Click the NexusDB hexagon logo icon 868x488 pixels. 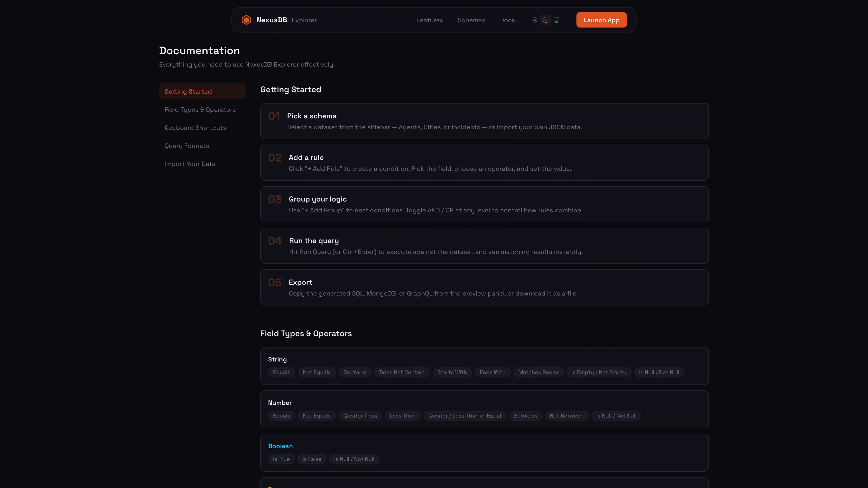(x=246, y=20)
